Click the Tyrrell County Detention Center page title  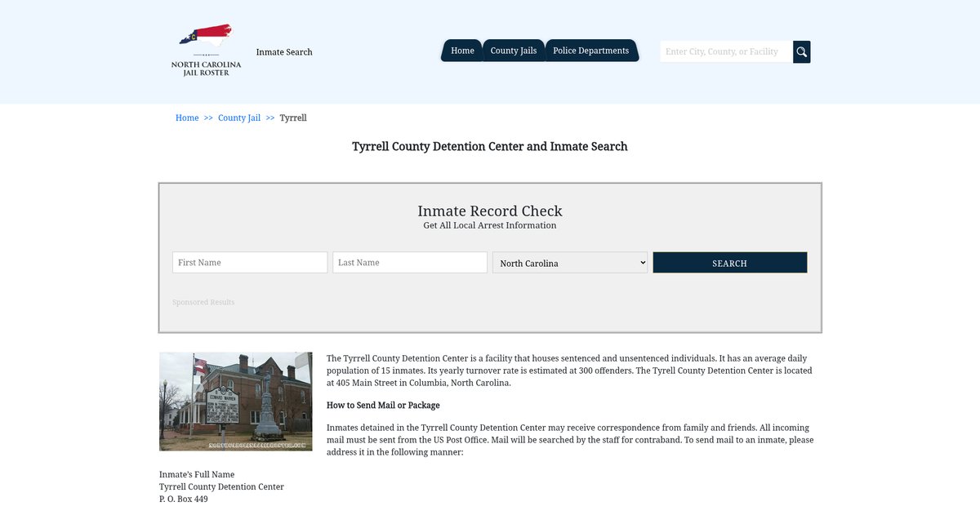point(490,147)
